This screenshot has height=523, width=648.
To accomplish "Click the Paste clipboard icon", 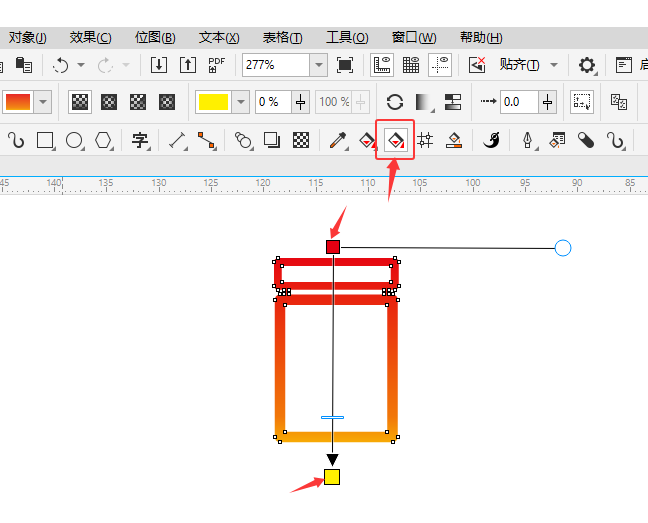I will [24, 65].
